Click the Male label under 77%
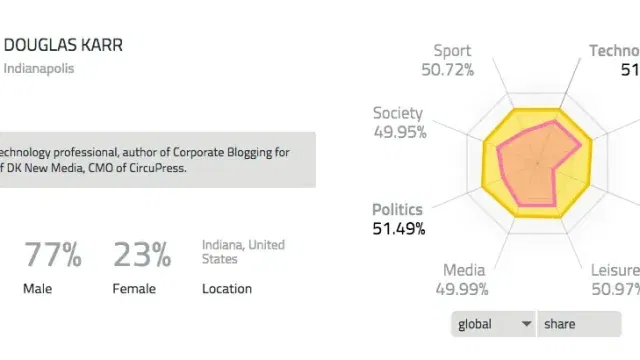The image size is (640, 360). click(38, 289)
